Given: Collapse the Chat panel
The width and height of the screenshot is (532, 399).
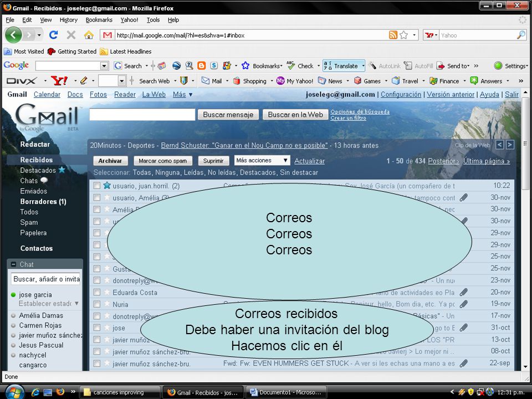Looking at the screenshot, I should (13, 264).
